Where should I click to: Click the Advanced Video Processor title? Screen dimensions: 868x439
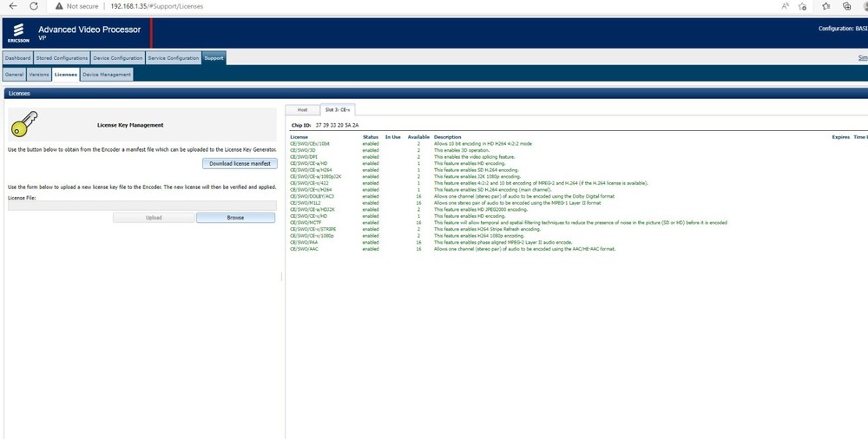pyautogui.click(x=89, y=29)
